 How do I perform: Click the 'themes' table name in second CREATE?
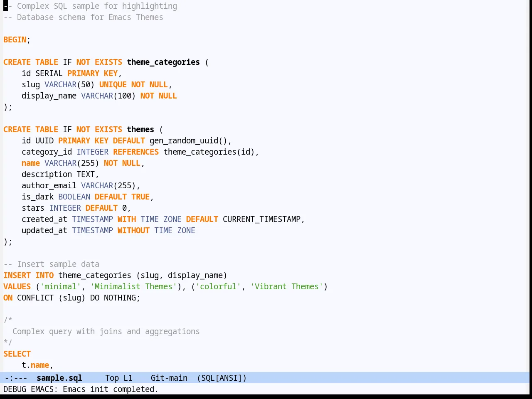tap(140, 129)
